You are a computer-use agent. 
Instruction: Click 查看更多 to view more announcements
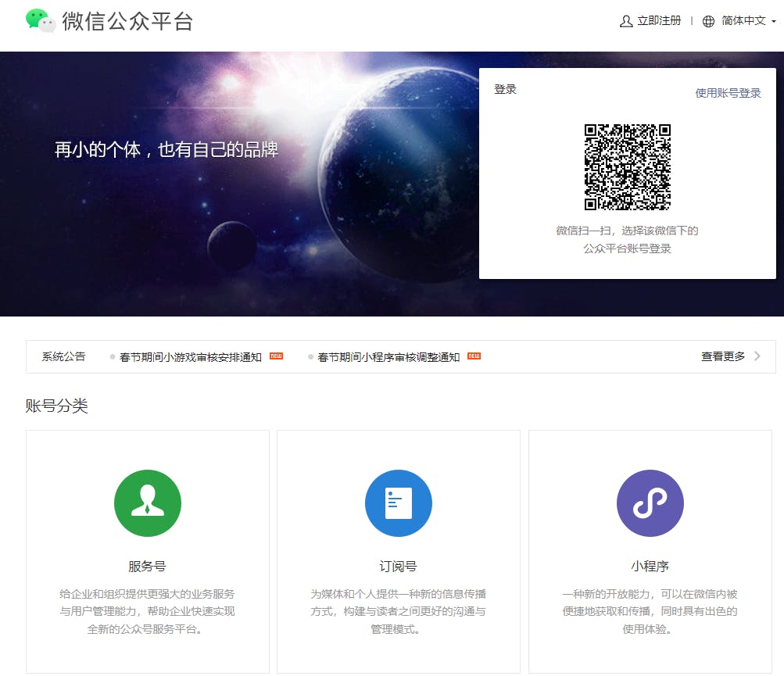(723, 356)
